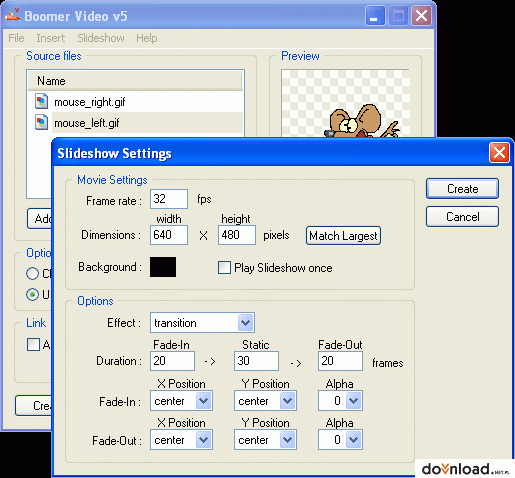The height and width of the screenshot is (478, 515).
Task: Click the black Background color swatch
Action: click(x=163, y=267)
